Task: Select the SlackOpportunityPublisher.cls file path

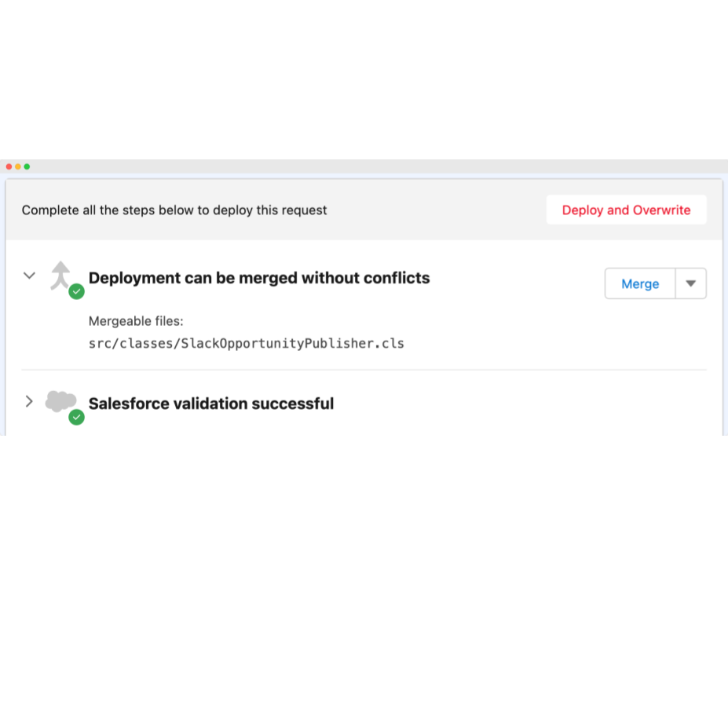Action: pyautogui.click(x=247, y=343)
